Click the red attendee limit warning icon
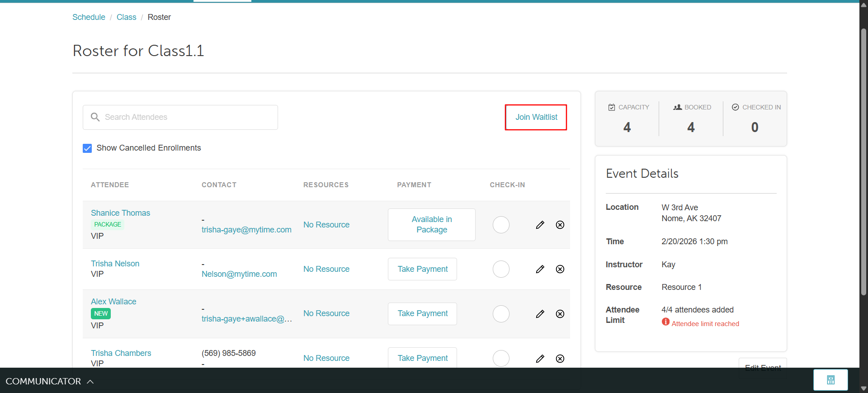 click(665, 322)
